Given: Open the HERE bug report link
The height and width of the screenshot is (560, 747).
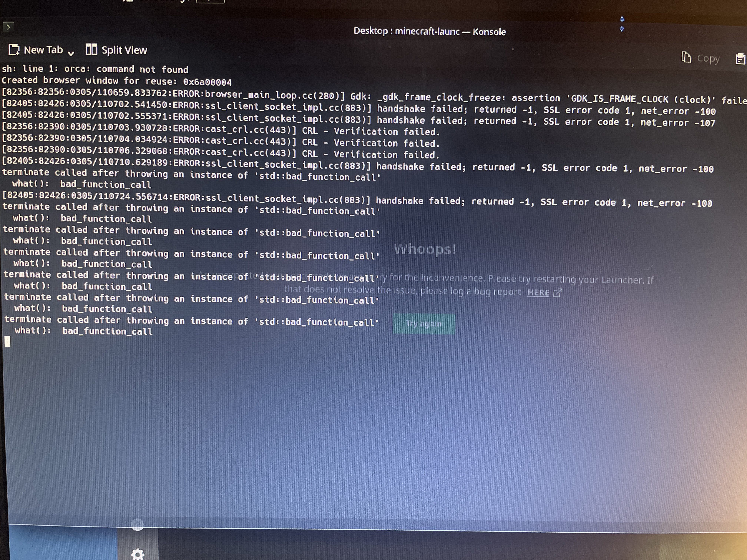Looking at the screenshot, I should pyautogui.click(x=538, y=292).
